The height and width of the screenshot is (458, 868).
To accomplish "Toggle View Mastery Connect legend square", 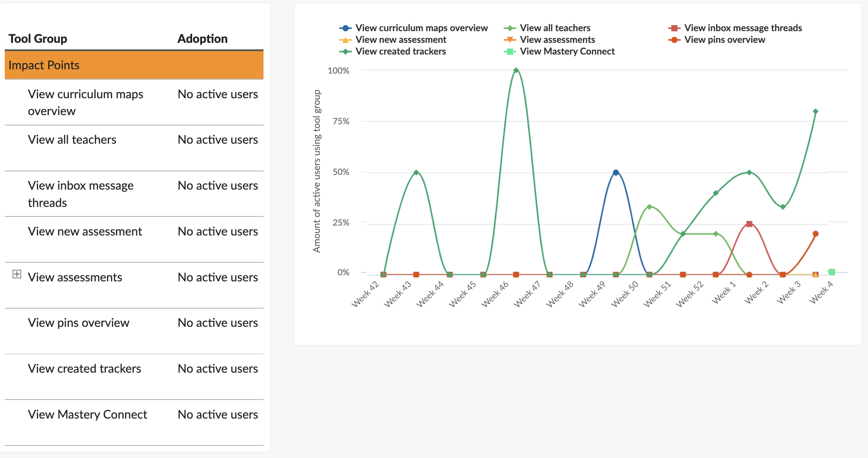I will pos(510,52).
